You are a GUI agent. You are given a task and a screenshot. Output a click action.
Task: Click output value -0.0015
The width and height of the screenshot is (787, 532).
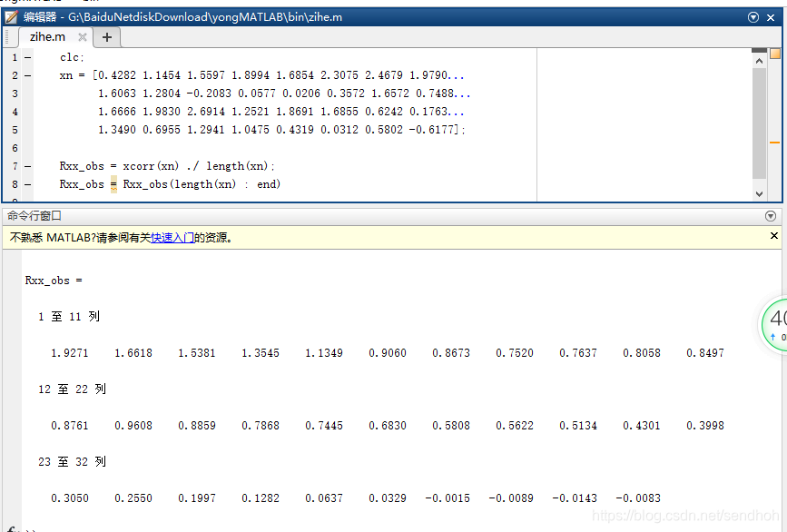tap(448, 499)
